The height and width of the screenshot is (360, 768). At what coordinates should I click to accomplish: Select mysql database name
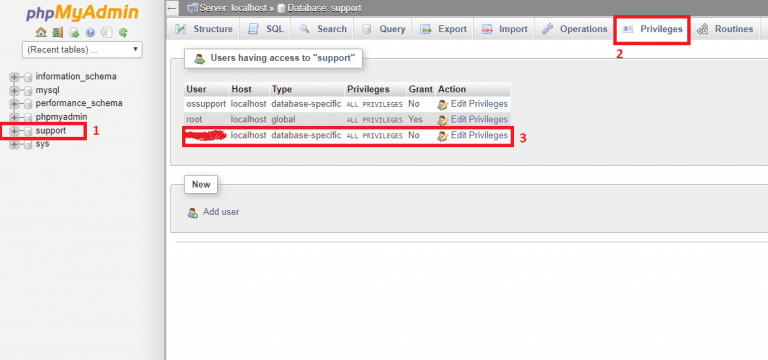pos(48,90)
